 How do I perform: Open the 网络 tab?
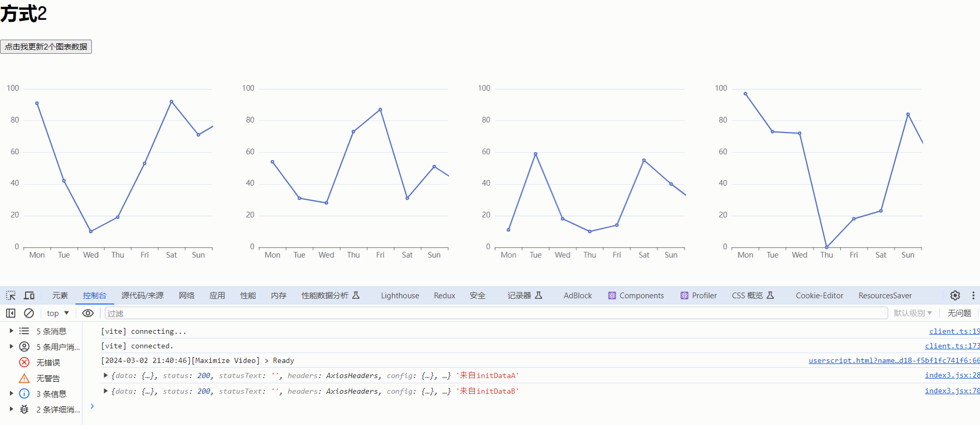(187, 296)
